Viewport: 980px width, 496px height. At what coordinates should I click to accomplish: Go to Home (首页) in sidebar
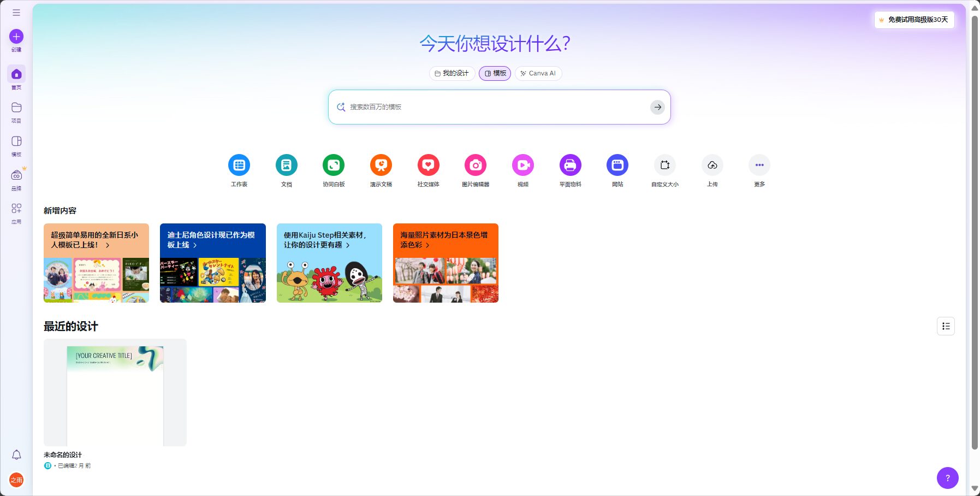16,74
